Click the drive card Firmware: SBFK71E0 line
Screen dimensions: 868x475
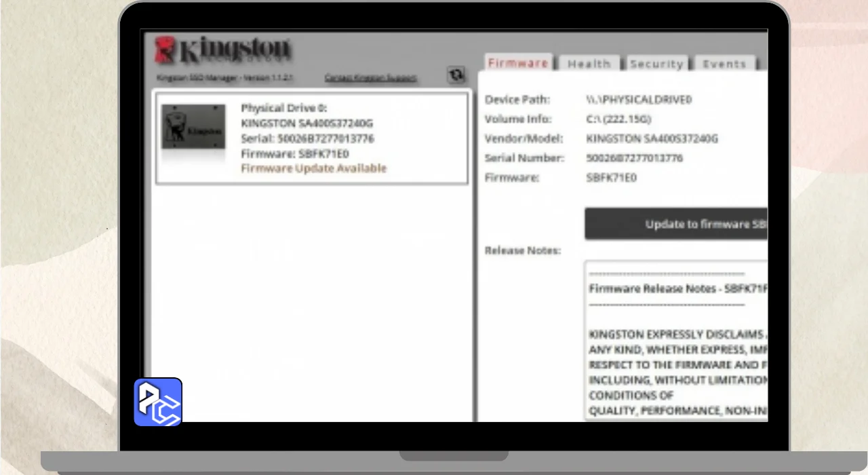[295, 153]
